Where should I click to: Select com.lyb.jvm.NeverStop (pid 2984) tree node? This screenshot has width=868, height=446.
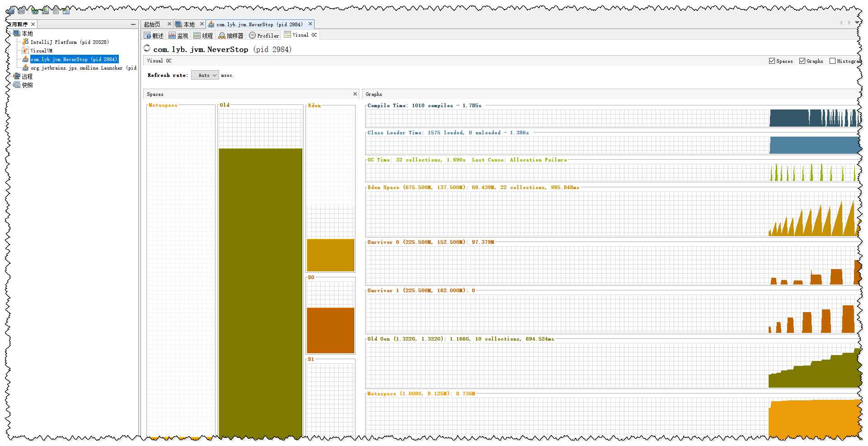pyautogui.click(x=74, y=59)
